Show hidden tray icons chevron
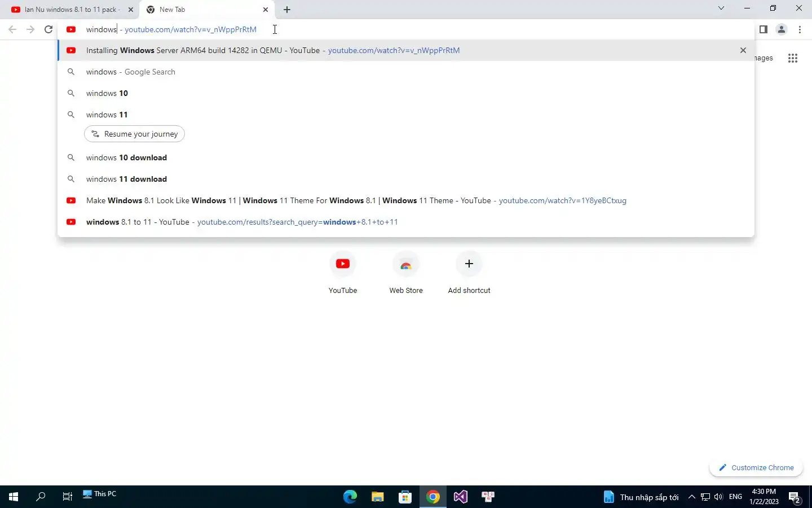Image resolution: width=812 pixels, height=508 pixels. [x=692, y=497]
